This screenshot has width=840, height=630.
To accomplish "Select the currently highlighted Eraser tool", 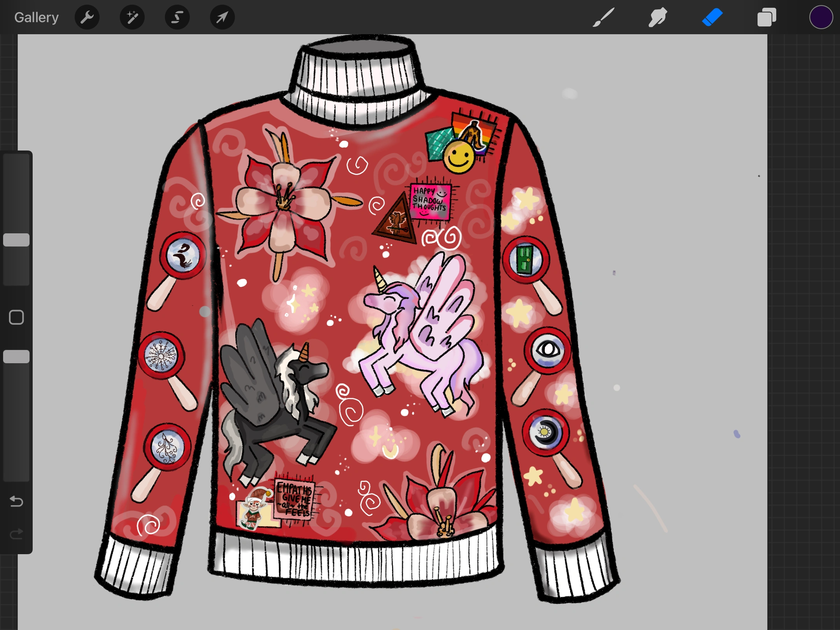I will [x=713, y=17].
